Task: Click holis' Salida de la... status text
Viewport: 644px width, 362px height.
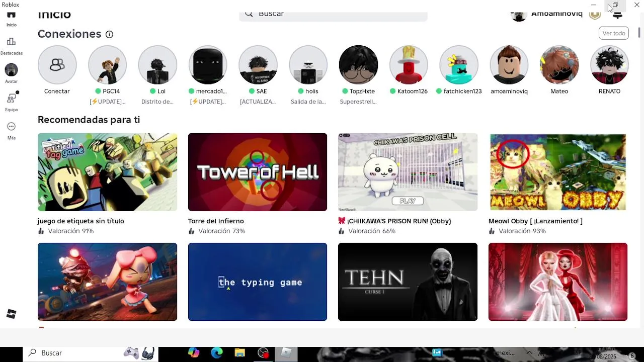Action: click(x=308, y=102)
